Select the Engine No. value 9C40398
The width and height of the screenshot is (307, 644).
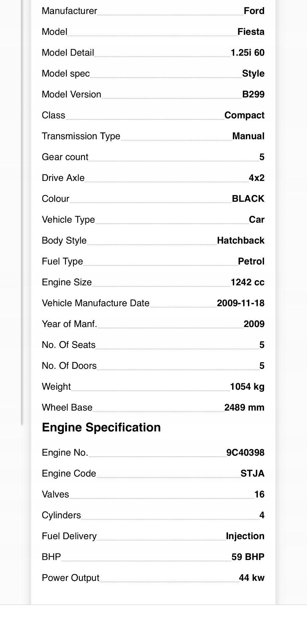[246, 453]
